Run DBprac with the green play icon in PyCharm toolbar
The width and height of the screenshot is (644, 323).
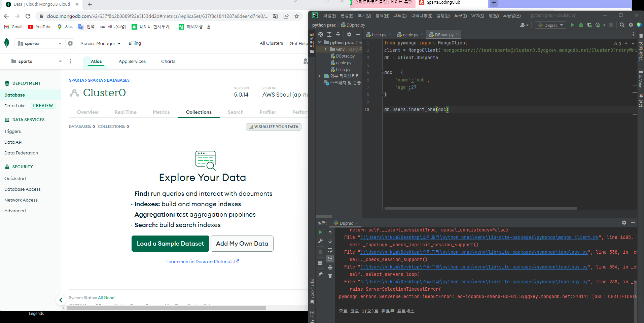(572, 25)
